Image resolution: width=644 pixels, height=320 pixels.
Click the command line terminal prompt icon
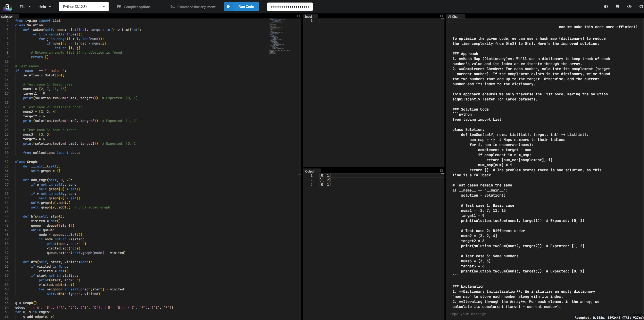click(x=173, y=7)
